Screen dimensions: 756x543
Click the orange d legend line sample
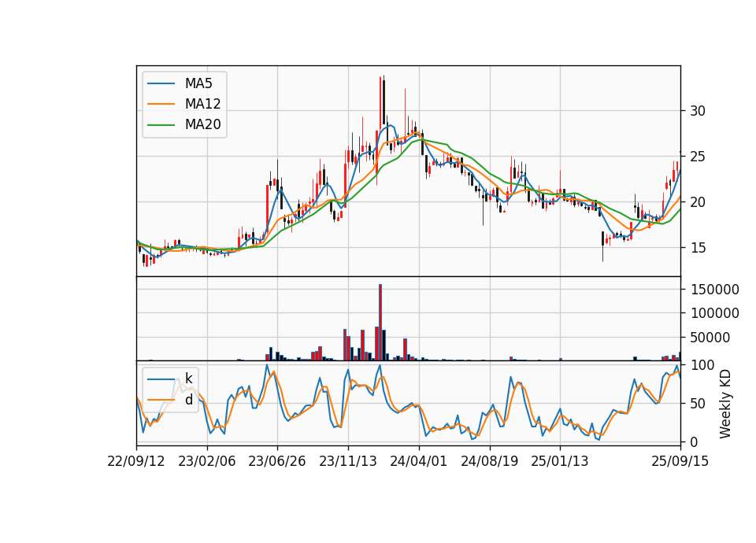pyautogui.click(x=161, y=400)
